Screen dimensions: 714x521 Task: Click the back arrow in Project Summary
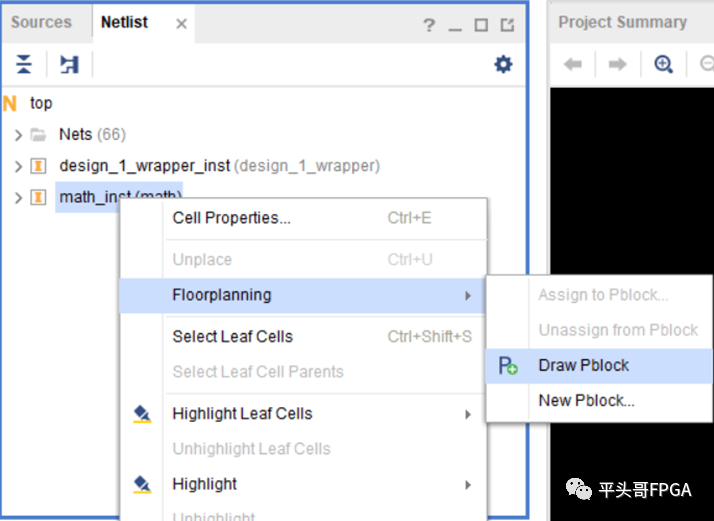[x=573, y=65]
